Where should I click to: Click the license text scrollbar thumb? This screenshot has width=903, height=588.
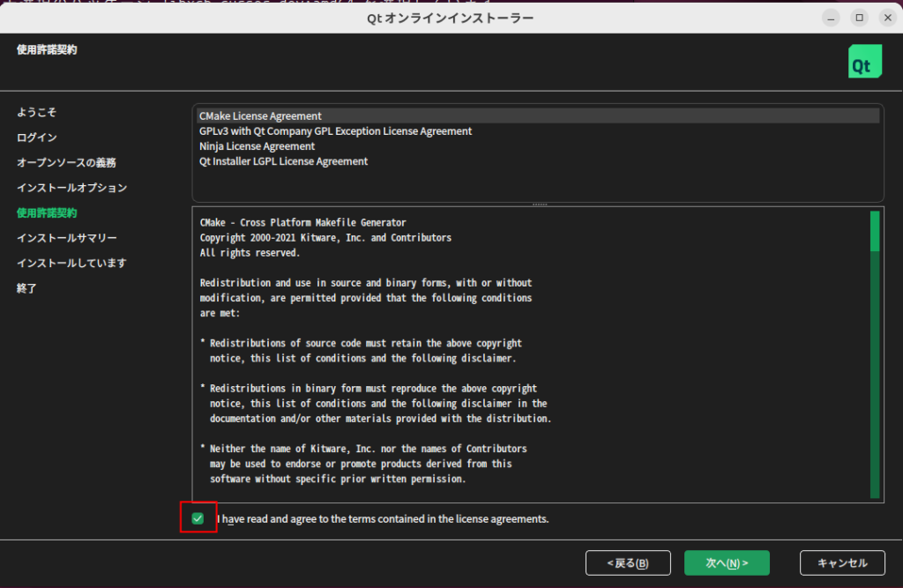875,231
